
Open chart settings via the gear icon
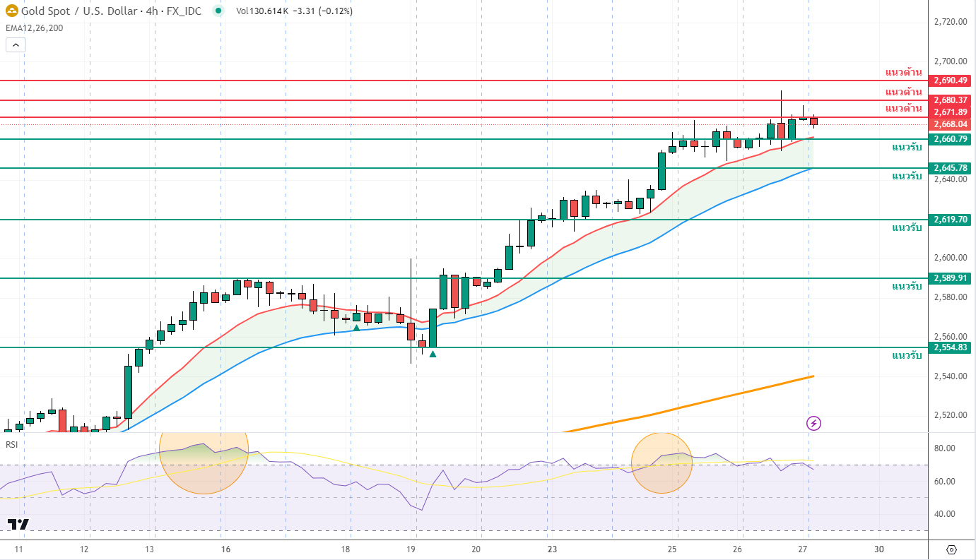click(x=951, y=549)
